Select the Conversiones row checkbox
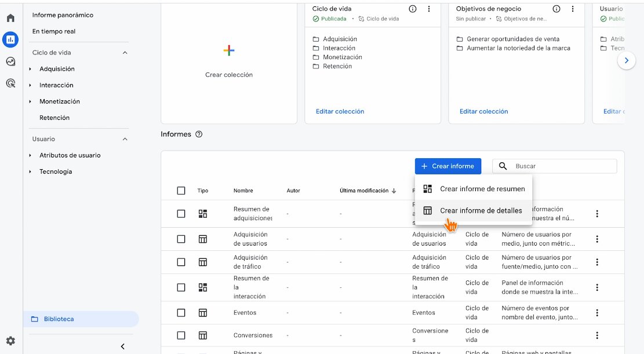This screenshot has width=644, height=354. (x=181, y=335)
